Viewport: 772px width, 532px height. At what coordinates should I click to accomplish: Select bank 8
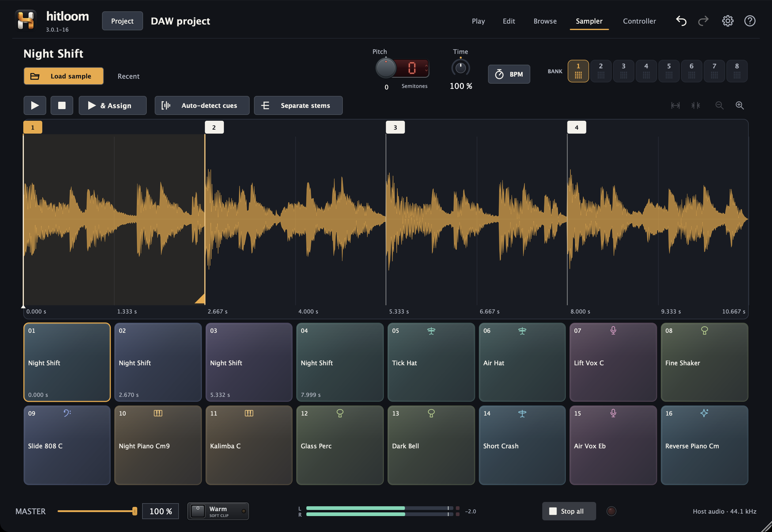click(737, 71)
